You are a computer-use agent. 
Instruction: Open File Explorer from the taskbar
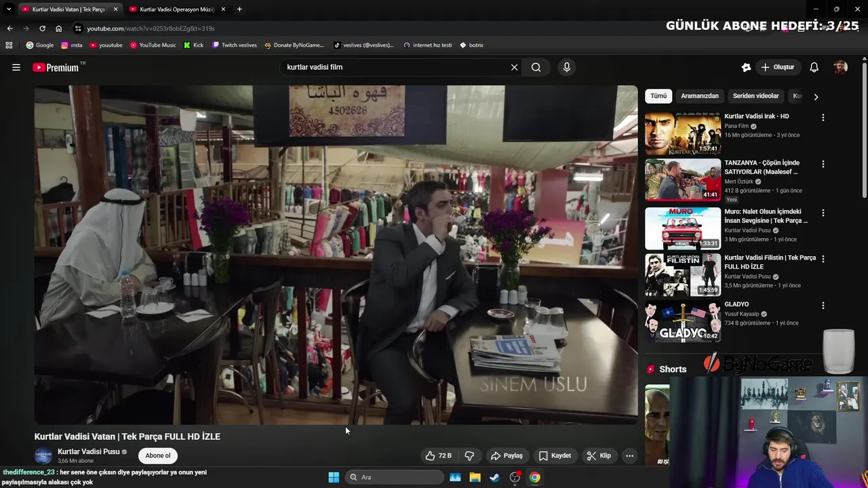click(475, 477)
